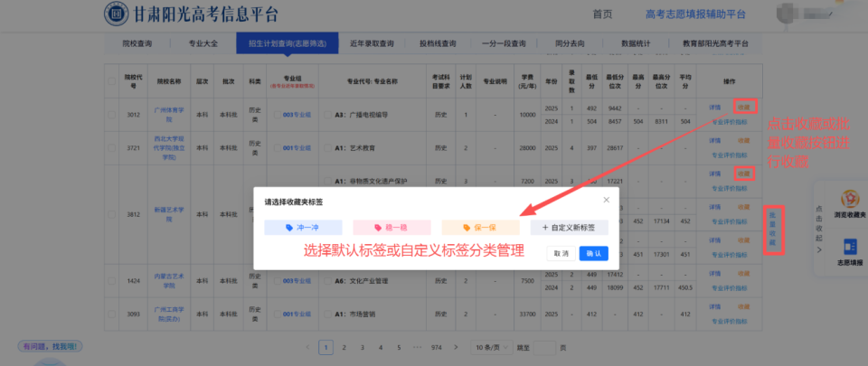Open the 003专业组 link for 内蒙古艺术学院
The image size is (868, 366).
pyautogui.click(x=297, y=281)
